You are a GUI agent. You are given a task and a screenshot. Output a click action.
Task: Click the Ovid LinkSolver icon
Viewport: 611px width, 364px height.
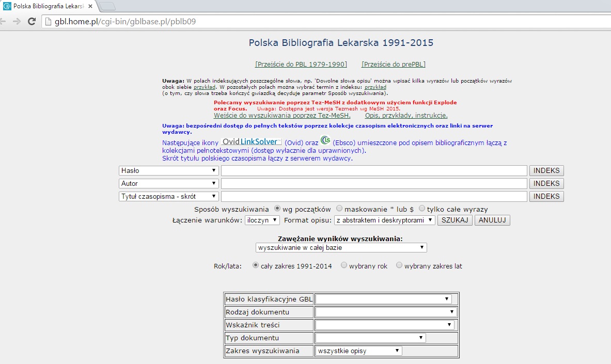click(x=252, y=141)
